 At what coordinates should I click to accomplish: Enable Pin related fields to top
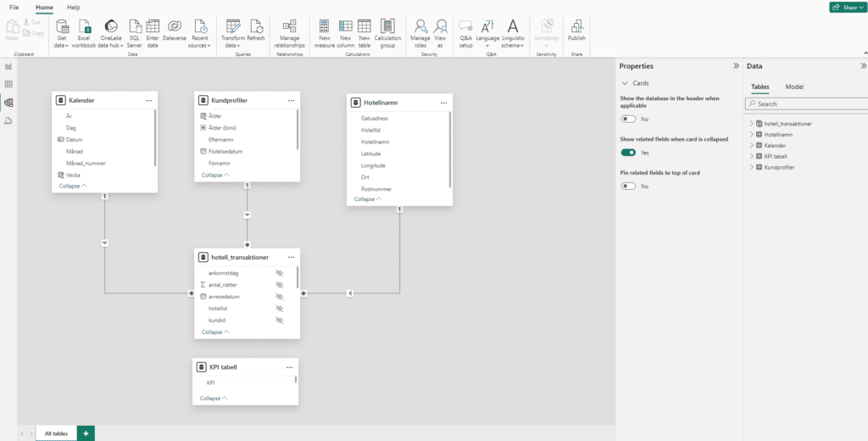pos(629,186)
